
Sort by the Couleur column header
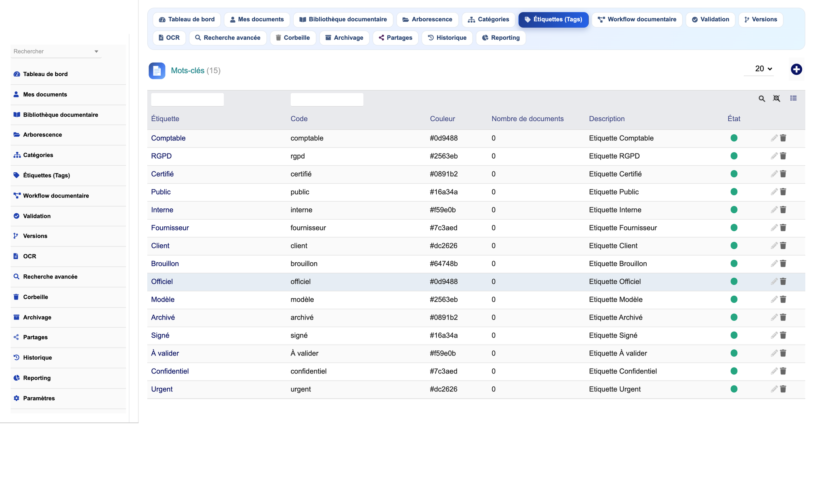click(442, 119)
